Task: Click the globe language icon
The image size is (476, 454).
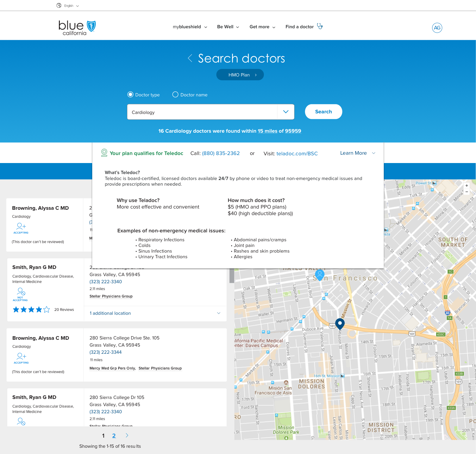Action: (x=59, y=5)
